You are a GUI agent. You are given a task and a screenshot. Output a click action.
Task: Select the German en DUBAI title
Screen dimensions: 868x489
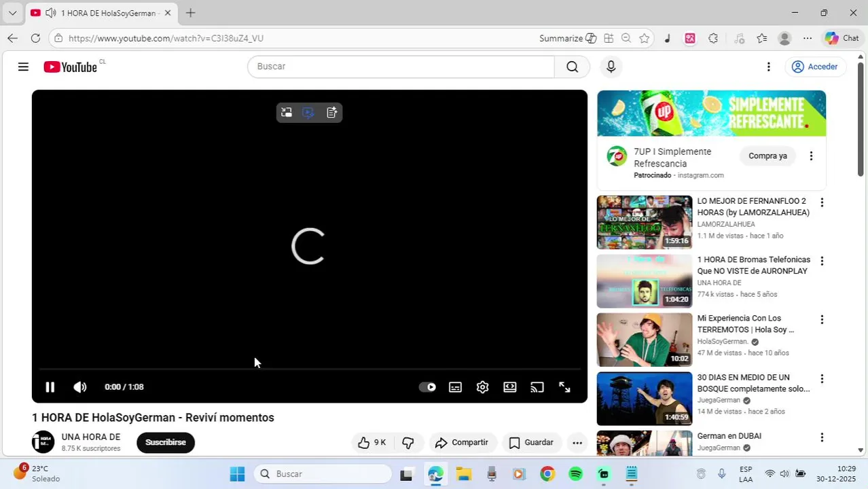click(x=729, y=435)
